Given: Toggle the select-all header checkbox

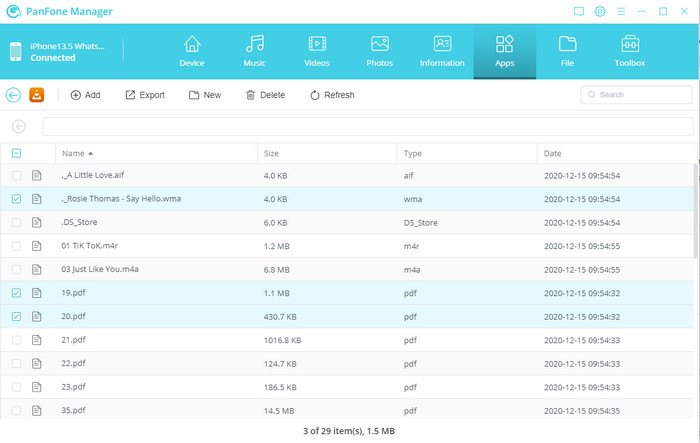Looking at the screenshot, I should (15, 153).
